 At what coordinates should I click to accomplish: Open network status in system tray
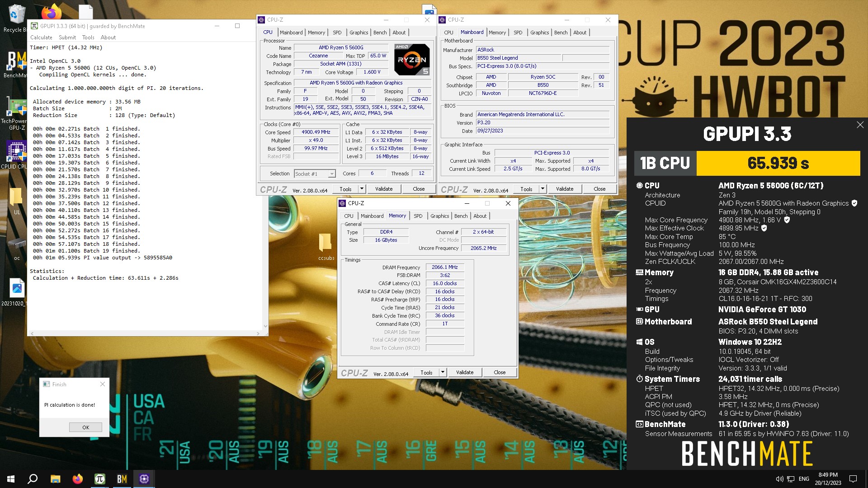(x=791, y=479)
